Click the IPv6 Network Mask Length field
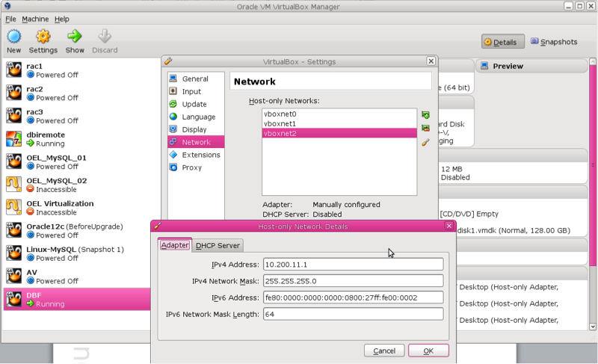The image size is (598, 364). pos(352,314)
